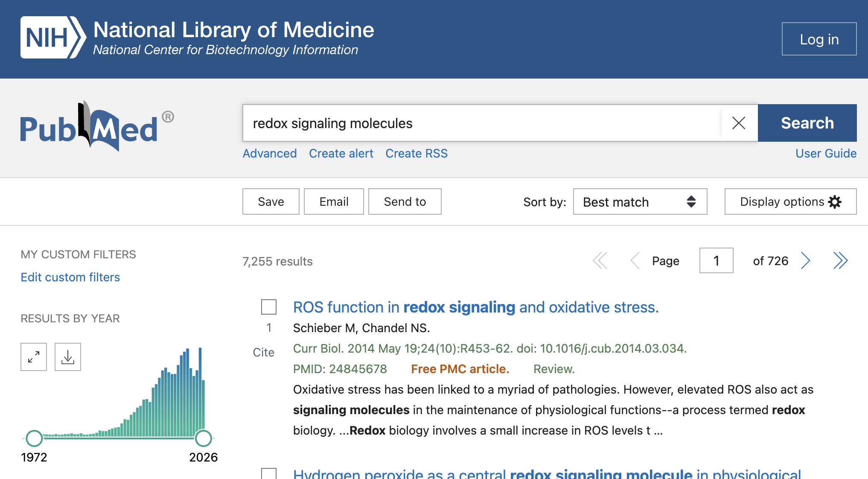Click the search query input field
Image resolution: width=868 pixels, height=479 pixels.
coord(482,123)
